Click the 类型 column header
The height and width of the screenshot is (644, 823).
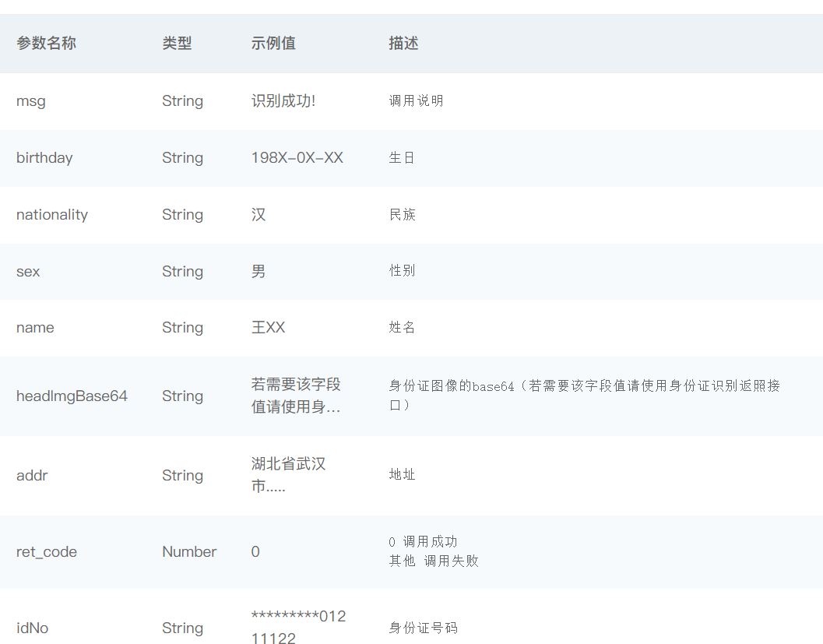click(177, 43)
